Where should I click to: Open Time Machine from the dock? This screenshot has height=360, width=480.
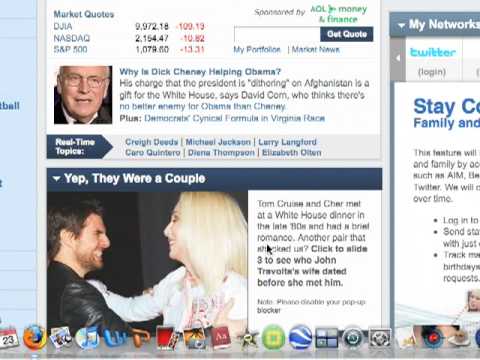(353, 337)
